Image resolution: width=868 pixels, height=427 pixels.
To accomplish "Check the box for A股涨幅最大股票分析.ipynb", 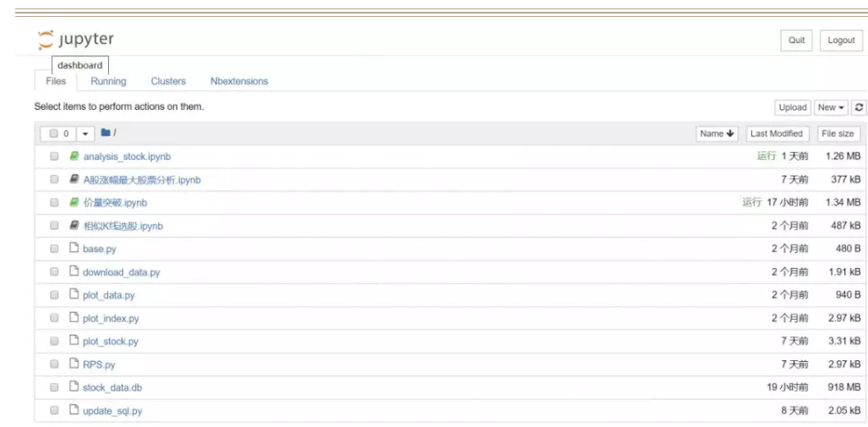I will tap(54, 179).
